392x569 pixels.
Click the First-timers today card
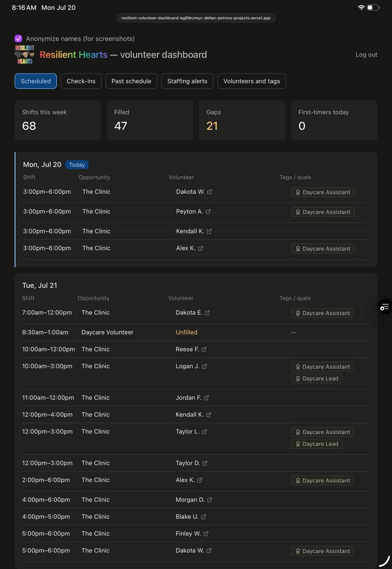click(334, 120)
